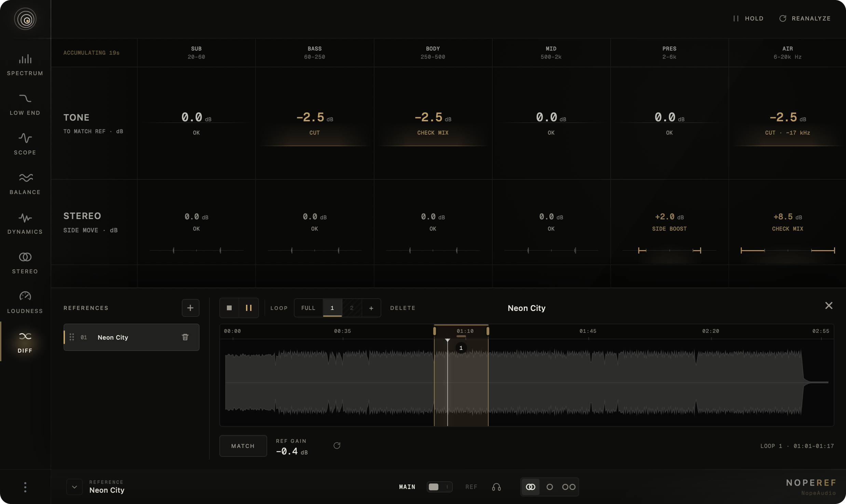Delete the Neon City reference with the trash icon

click(x=185, y=337)
